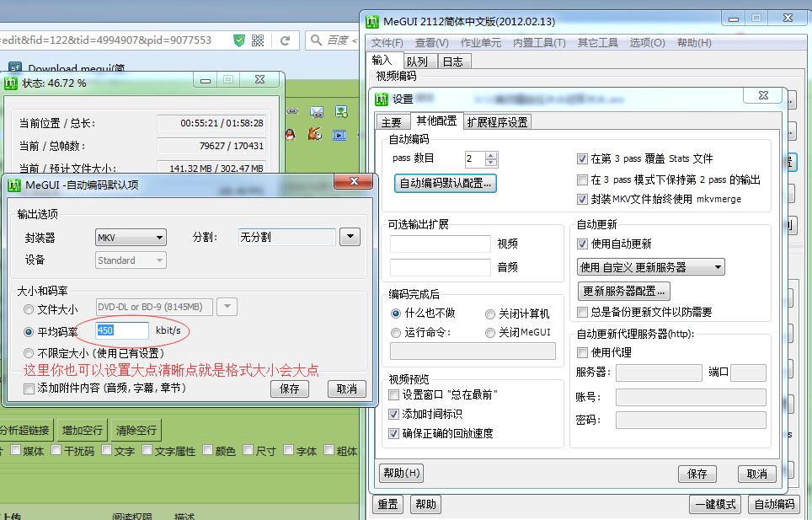Select run command after encoding radio
Screen dimensions: 812x520
tap(396, 333)
